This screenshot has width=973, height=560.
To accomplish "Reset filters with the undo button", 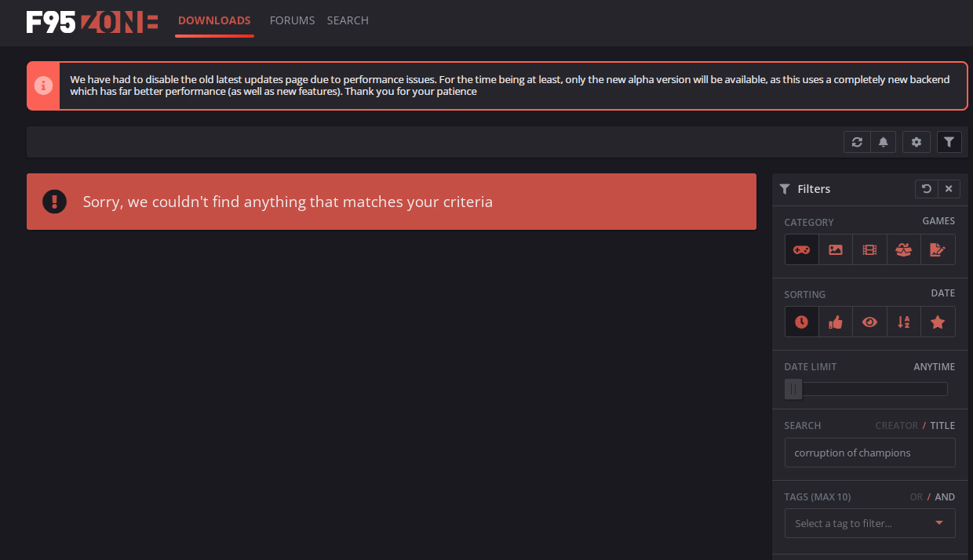I will [x=927, y=189].
